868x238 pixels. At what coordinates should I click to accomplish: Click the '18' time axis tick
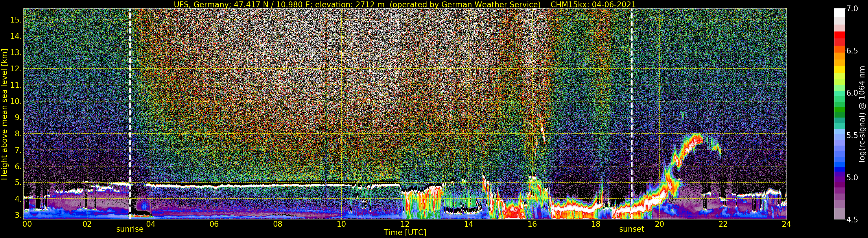click(596, 224)
